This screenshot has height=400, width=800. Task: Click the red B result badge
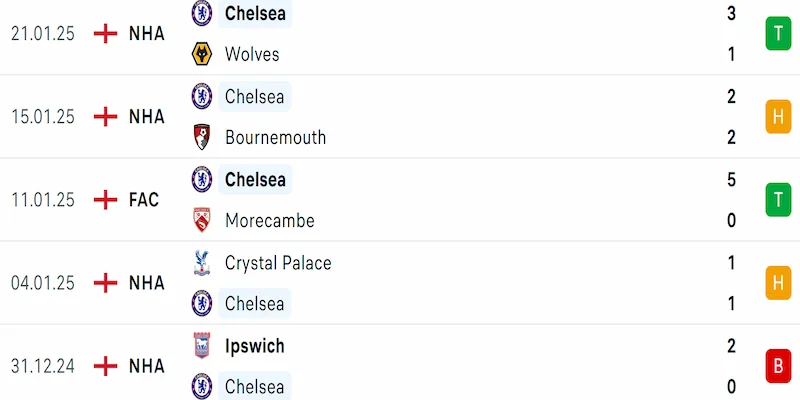pyautogui.click(x=778, y=366)
